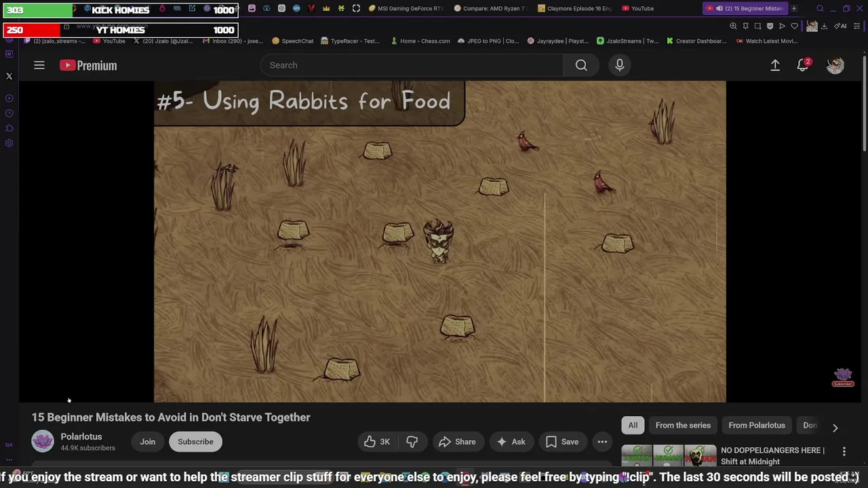Select the From Polarlotus chip
868x488 pixels.
coord(756,426)
